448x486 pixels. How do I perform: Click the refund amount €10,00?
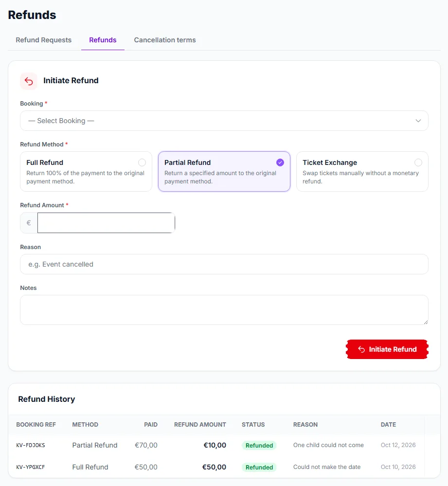tap(215, 446)
